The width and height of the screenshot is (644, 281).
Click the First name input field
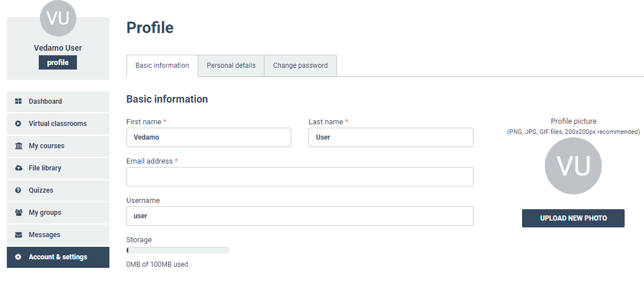click(x=209, y=137)
